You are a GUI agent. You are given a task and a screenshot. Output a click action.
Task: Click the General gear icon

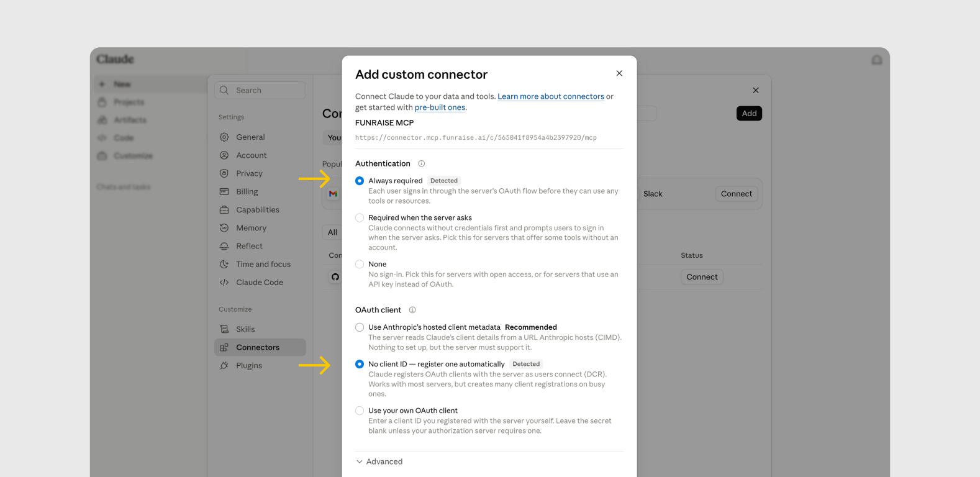(224, 137)
